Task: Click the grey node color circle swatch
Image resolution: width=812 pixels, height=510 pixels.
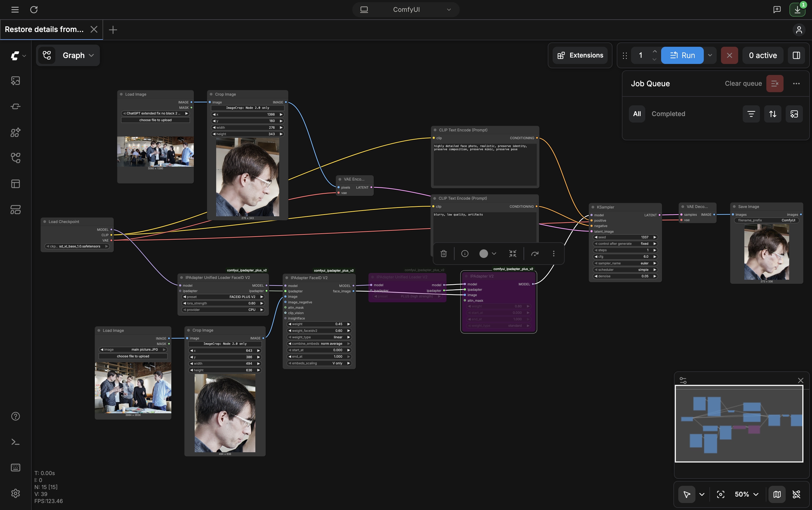Action: coord(483,254)
